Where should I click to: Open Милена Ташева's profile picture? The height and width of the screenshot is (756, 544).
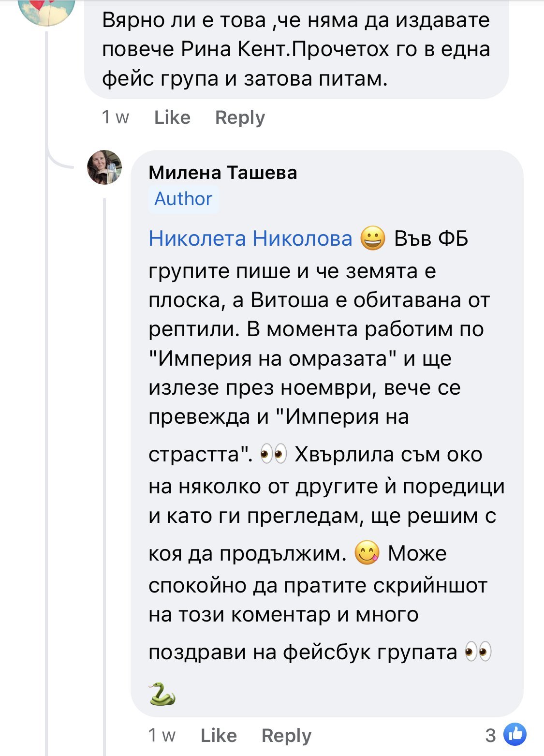tap(104, 167)
